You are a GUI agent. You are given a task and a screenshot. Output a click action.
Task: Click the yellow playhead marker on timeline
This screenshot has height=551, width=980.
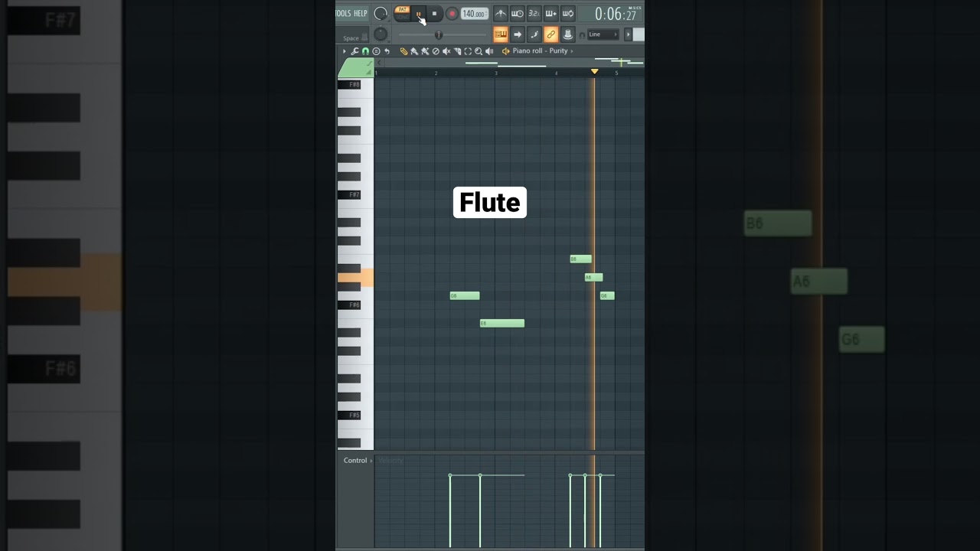595,71
